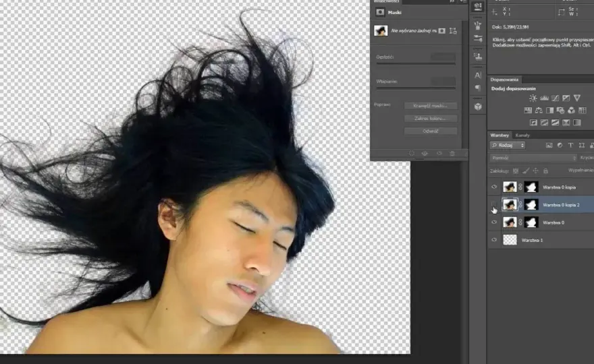Viewport: 594px width, 364px height.
Task: Select the Dopasowania tab
Action: 504,80
